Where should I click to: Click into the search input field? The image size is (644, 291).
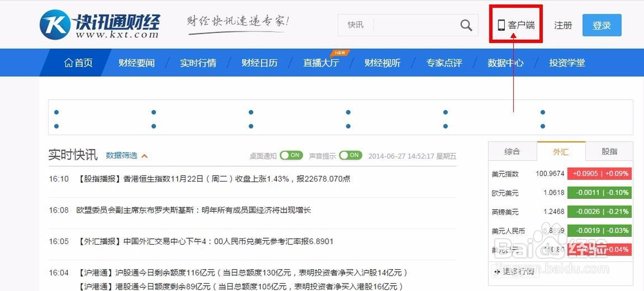(416, 25)
